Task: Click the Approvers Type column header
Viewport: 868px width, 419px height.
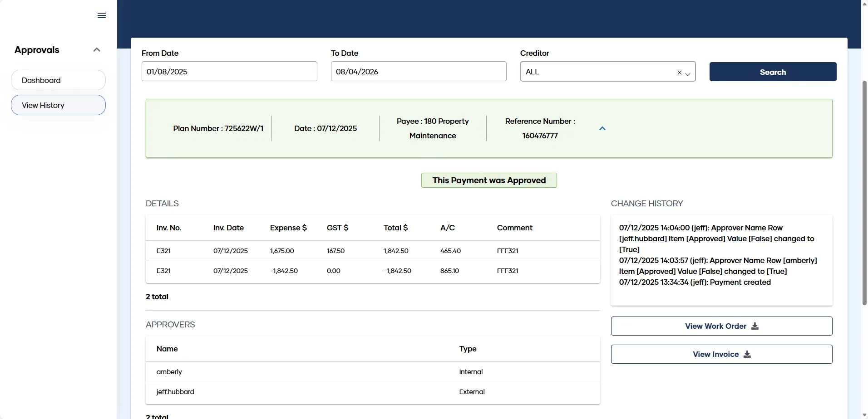Action: point(468,349)
